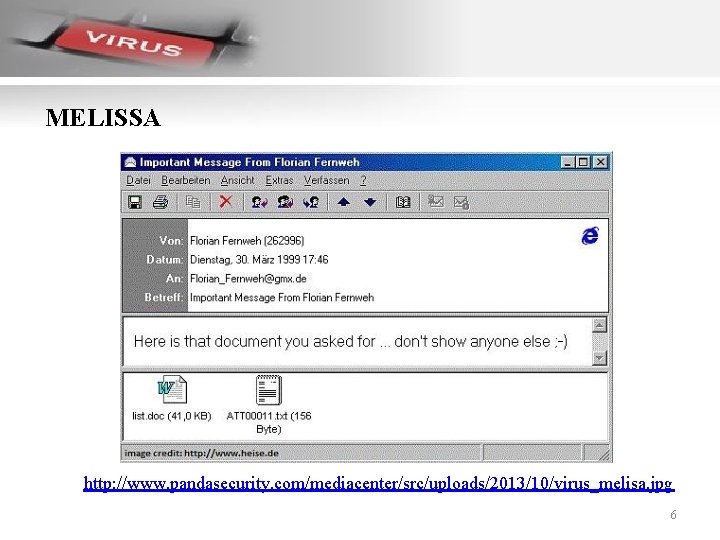Click the MELISSA slide heading
Screen dimensions: 720x540
[x=103, y=118]
